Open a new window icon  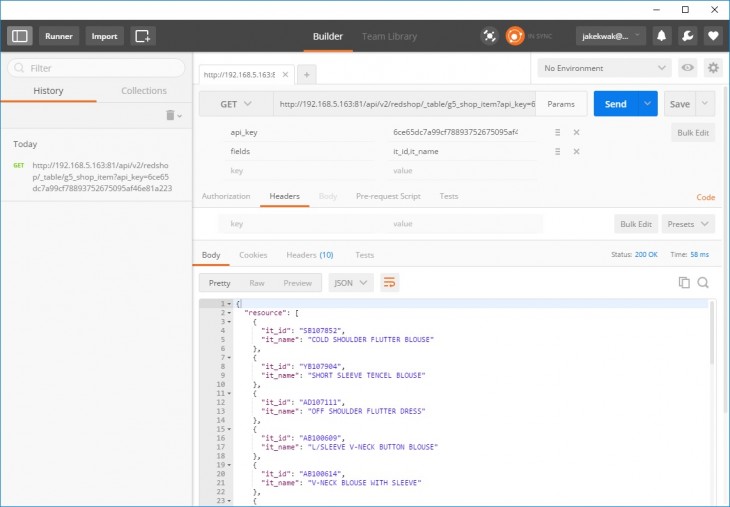143,36
